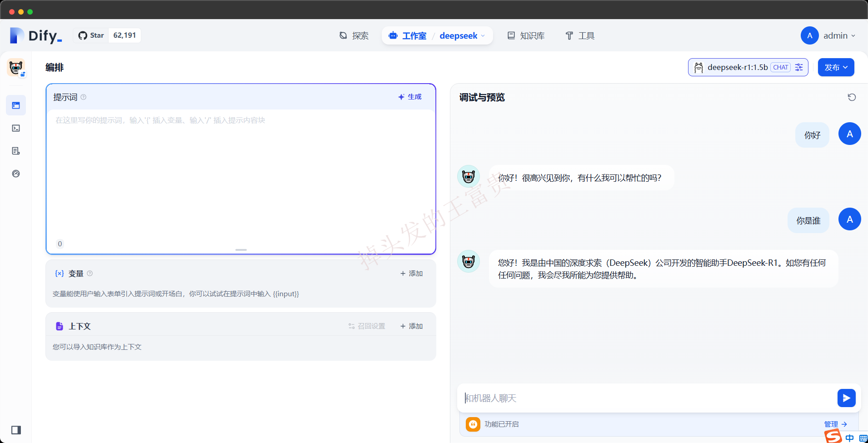Click the Sogou input method icon
Screen dimensions: 868x443
(x=833, y=437)
